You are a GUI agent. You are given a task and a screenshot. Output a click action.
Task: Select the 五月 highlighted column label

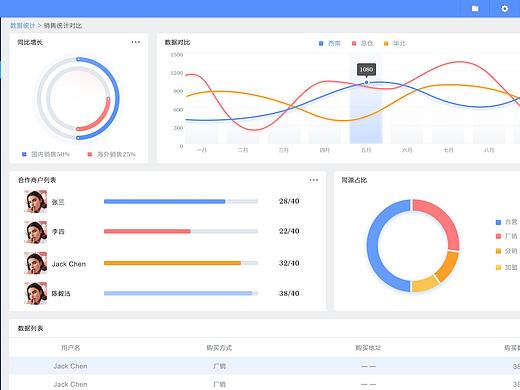pyautogui.click(x=366, y=150)
